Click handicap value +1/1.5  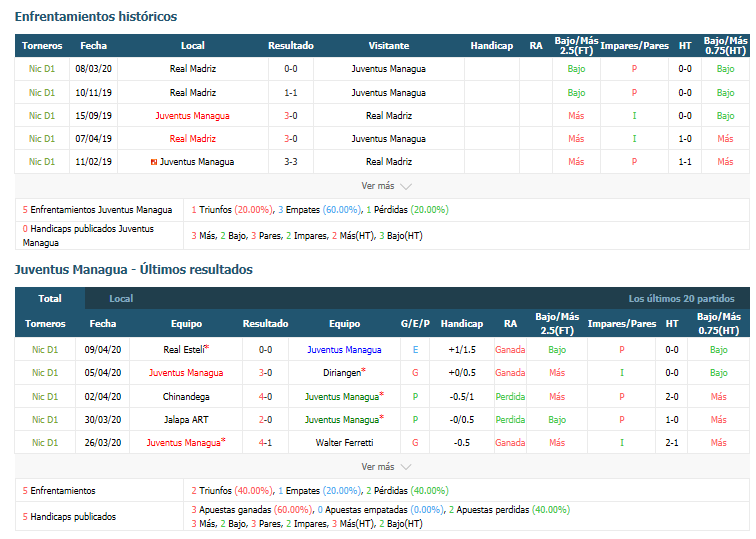point(462,350)
